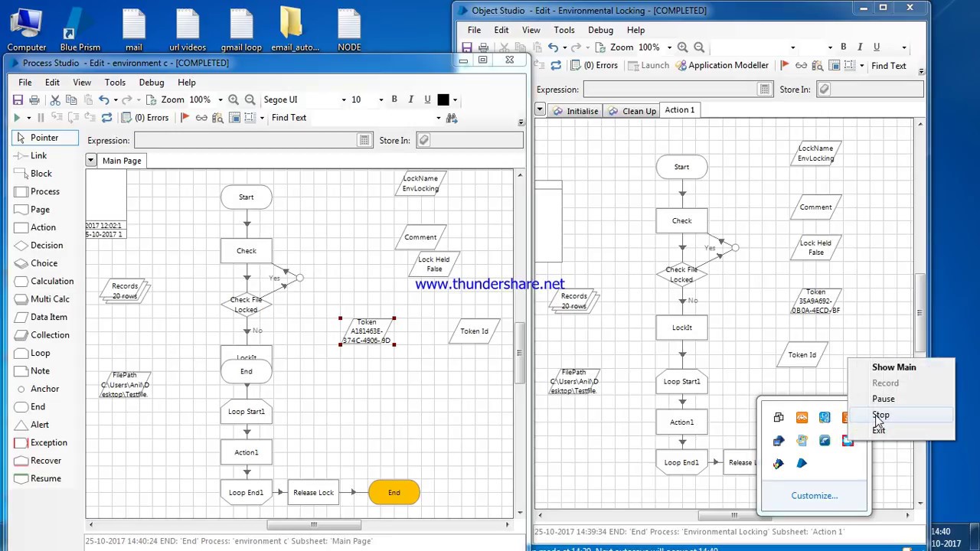Select the Recover stage tool
The image size is (980, 551).
click(x=46, y=461)
